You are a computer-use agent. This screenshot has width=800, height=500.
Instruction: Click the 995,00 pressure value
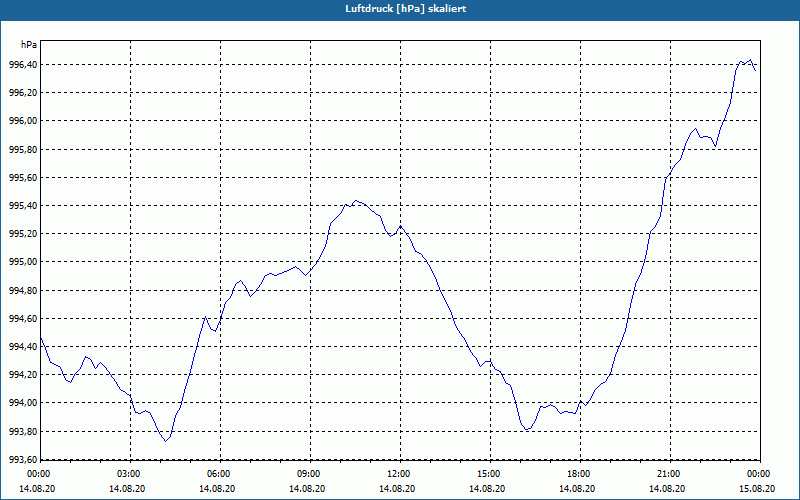(x=23, y=262)
